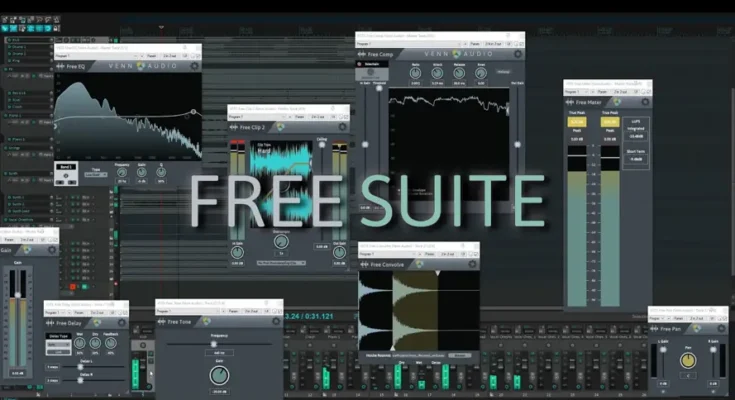
Task: Select Sync delay type in Free Delay
Action: (x=58, y=345)
